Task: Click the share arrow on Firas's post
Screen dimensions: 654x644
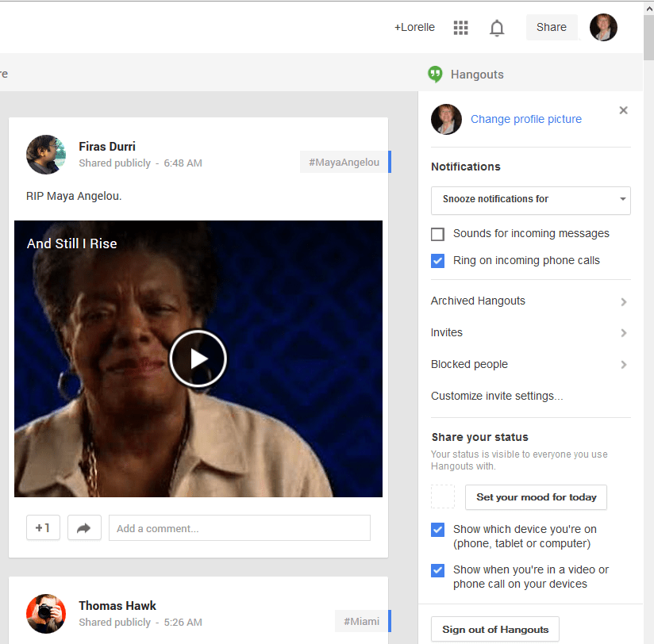Action: 84,527
